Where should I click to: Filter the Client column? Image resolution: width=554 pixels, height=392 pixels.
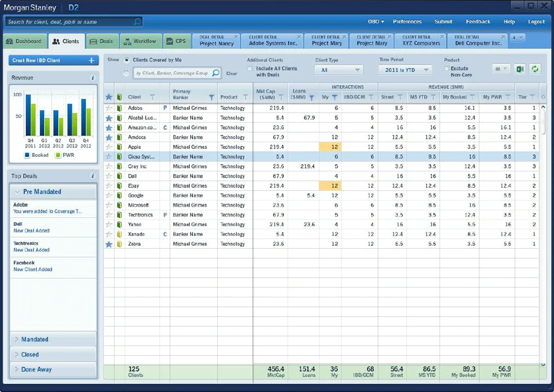tap(152, 97)
